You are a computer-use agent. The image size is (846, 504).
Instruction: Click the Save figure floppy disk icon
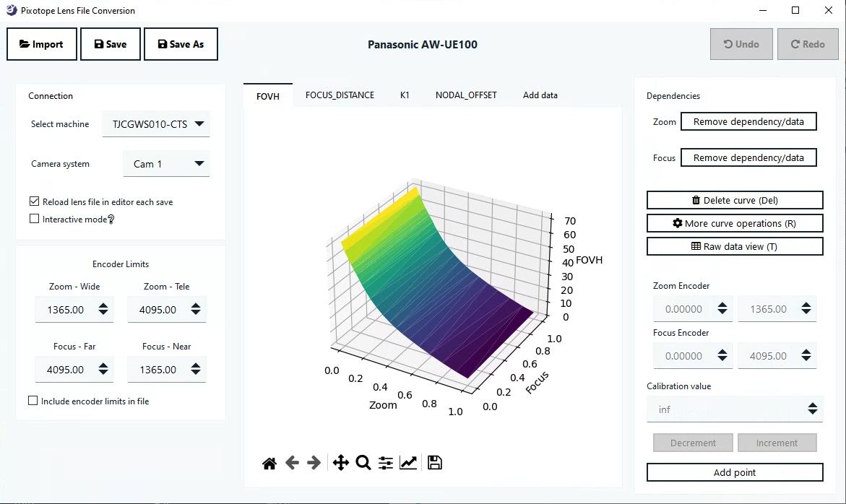[435, 463]
